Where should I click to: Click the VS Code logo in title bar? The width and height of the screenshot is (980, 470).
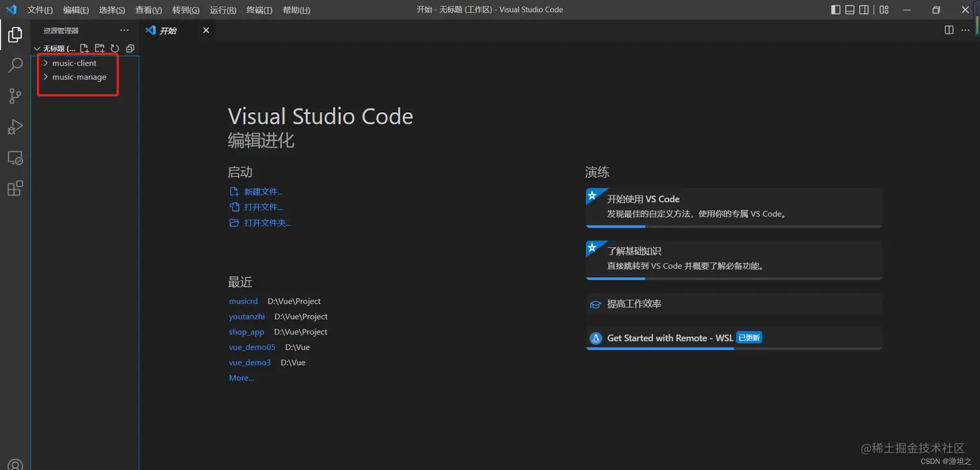(11, 10)
